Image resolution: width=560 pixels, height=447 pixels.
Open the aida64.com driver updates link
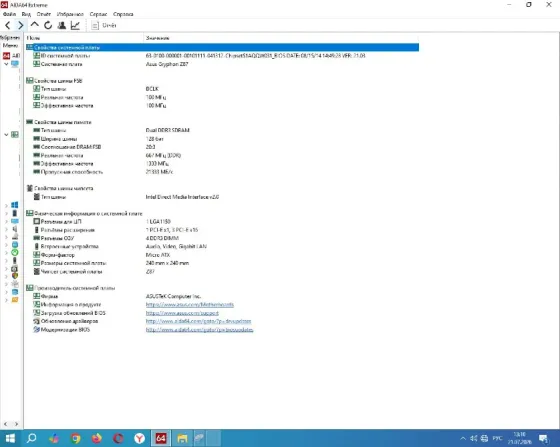click(x=198, y=321)
